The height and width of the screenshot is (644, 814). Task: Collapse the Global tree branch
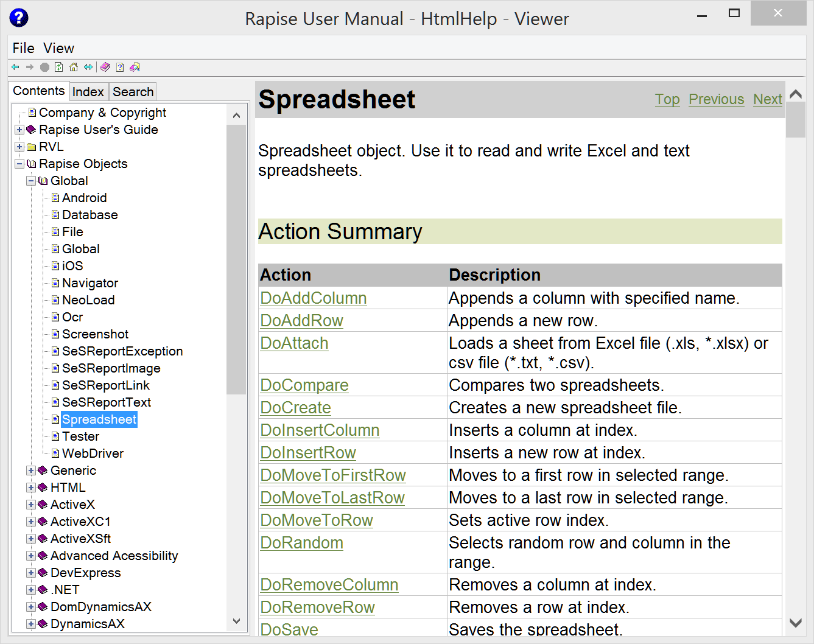(31, 181)
